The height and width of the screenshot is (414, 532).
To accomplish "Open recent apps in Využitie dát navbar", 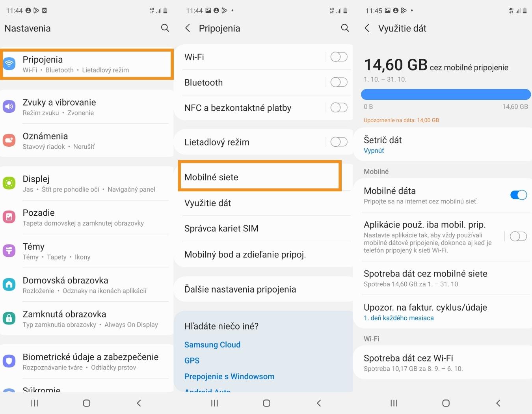I will (x=394, y=403).
